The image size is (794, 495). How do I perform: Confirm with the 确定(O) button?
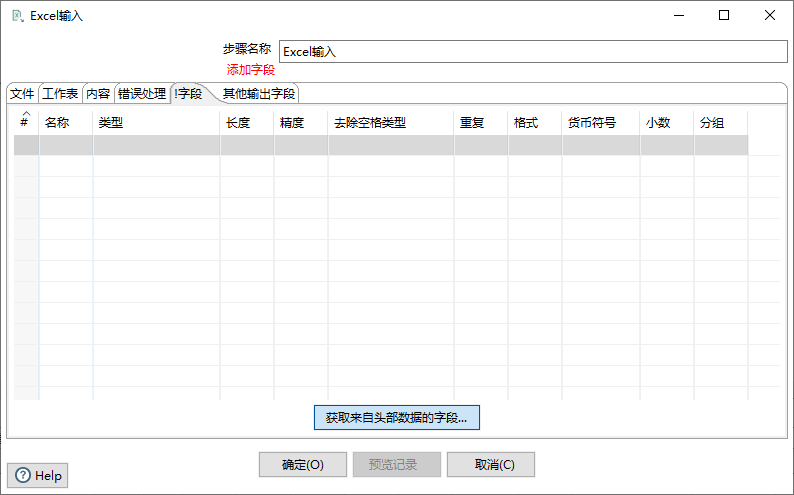pyautogui.click(x=303, y=465)
